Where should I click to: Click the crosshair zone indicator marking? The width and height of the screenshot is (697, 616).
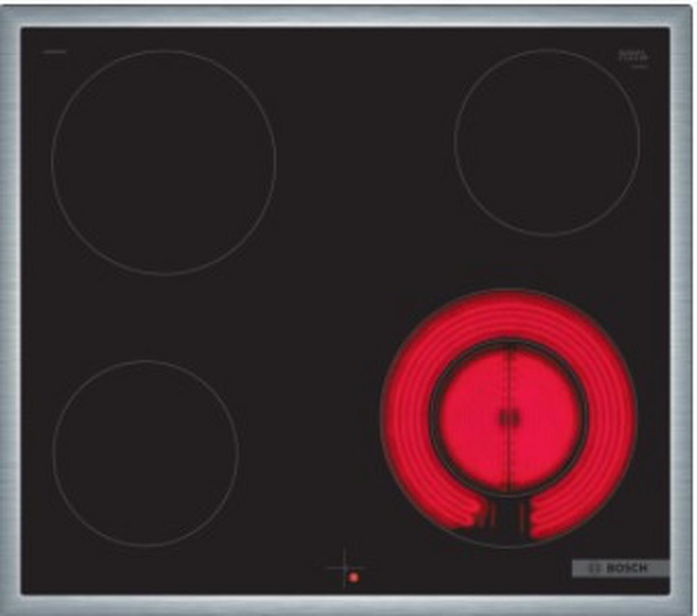(345, 565)
